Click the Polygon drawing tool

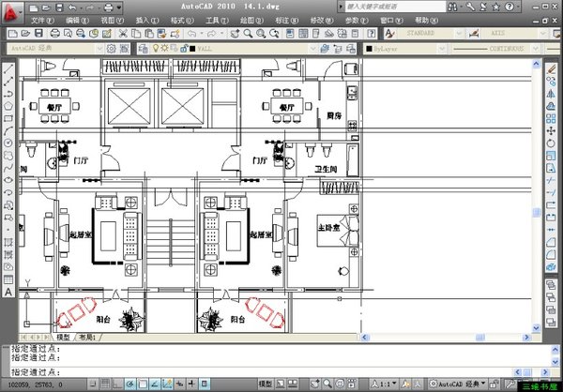8,106
